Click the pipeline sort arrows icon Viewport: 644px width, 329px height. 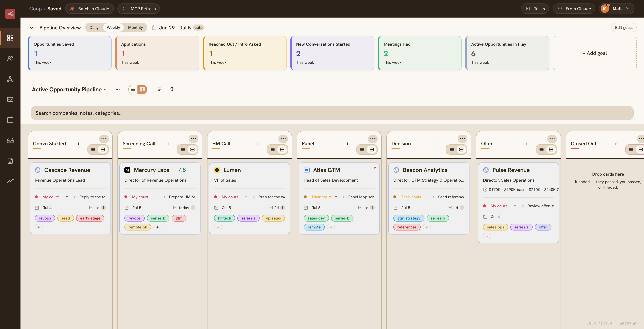click(172, 89)
